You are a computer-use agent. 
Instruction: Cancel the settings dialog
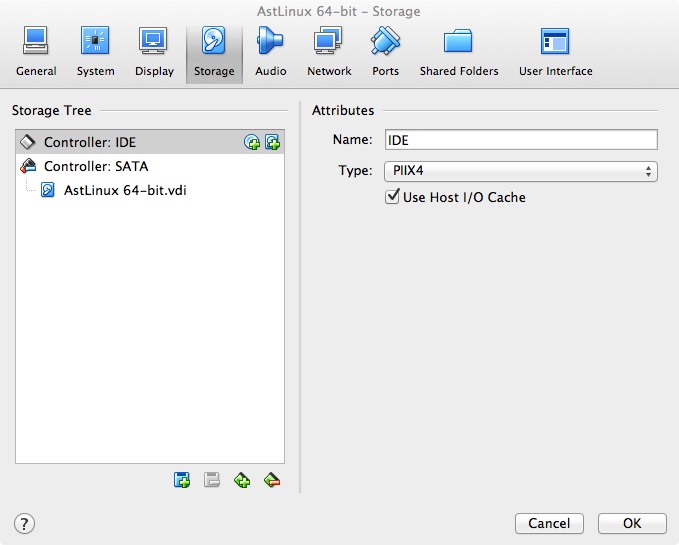[549, 523]
